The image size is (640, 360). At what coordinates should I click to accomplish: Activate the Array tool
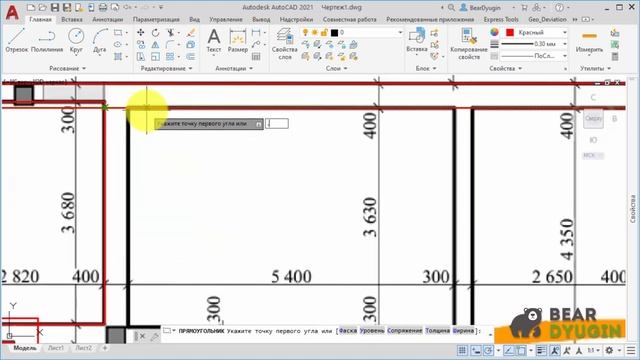[x=170, y=56]
